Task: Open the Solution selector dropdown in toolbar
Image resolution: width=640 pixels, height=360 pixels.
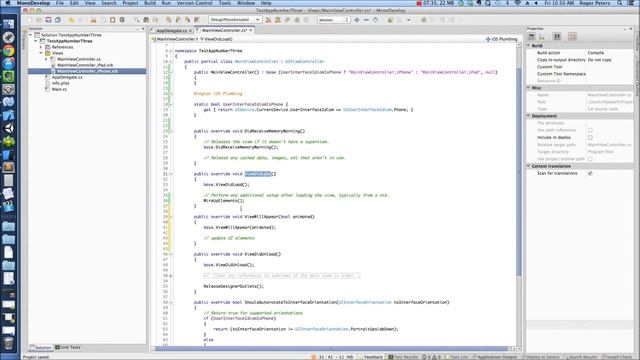Action: (333, 20)
